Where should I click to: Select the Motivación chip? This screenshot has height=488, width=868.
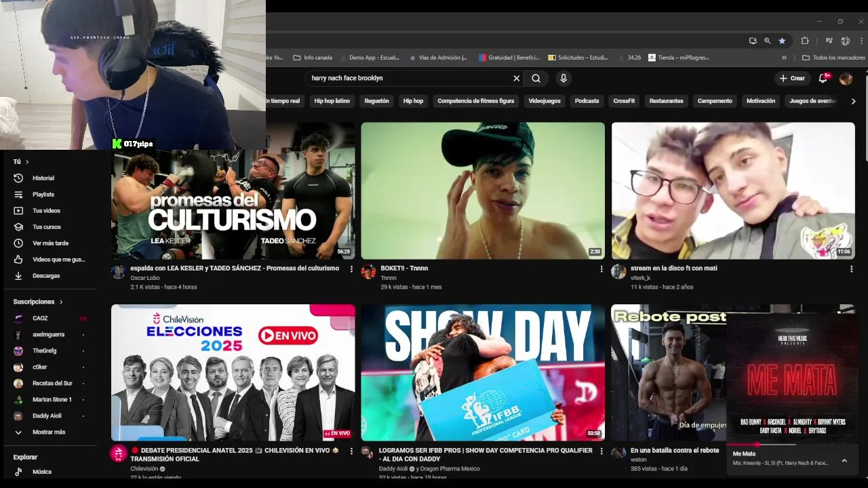click(x=760, y=101)
